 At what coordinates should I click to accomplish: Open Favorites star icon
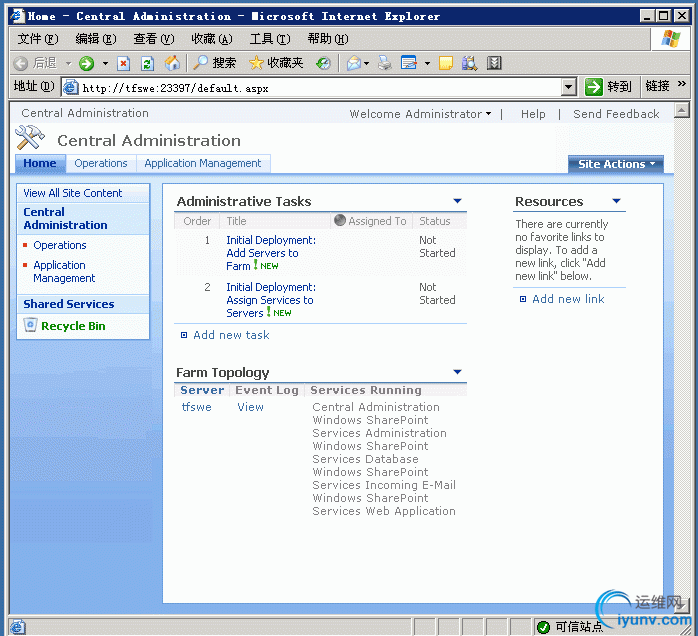coord(256,63)
